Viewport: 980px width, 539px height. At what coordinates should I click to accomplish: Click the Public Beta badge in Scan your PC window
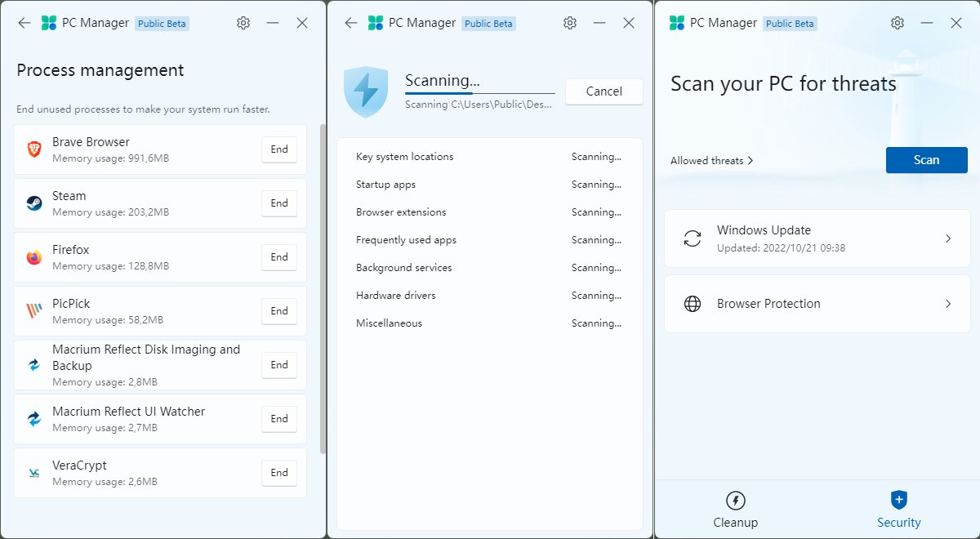(791, 24)
